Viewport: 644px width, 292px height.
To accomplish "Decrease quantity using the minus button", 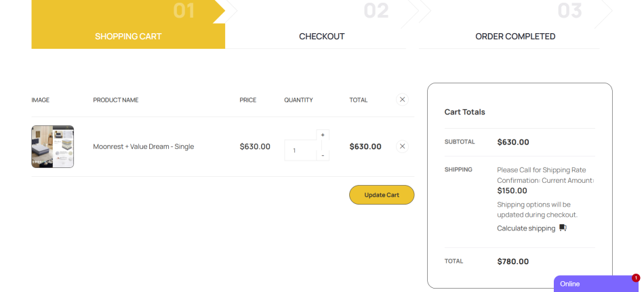I will point(323,155).
